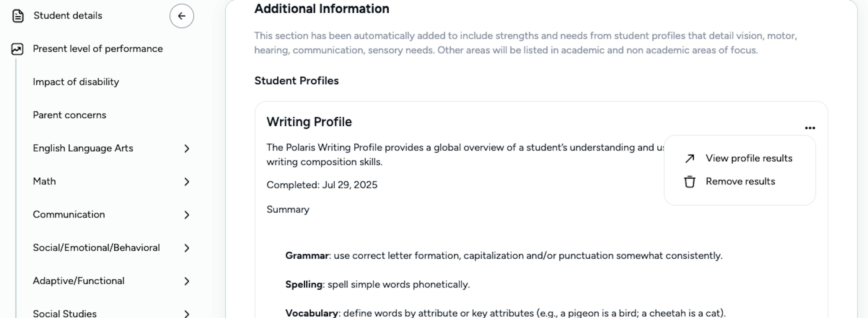This screenshot has height=318, width=868.
Task: Expand the Communication section chevron
Action: (x=187, y=215)
